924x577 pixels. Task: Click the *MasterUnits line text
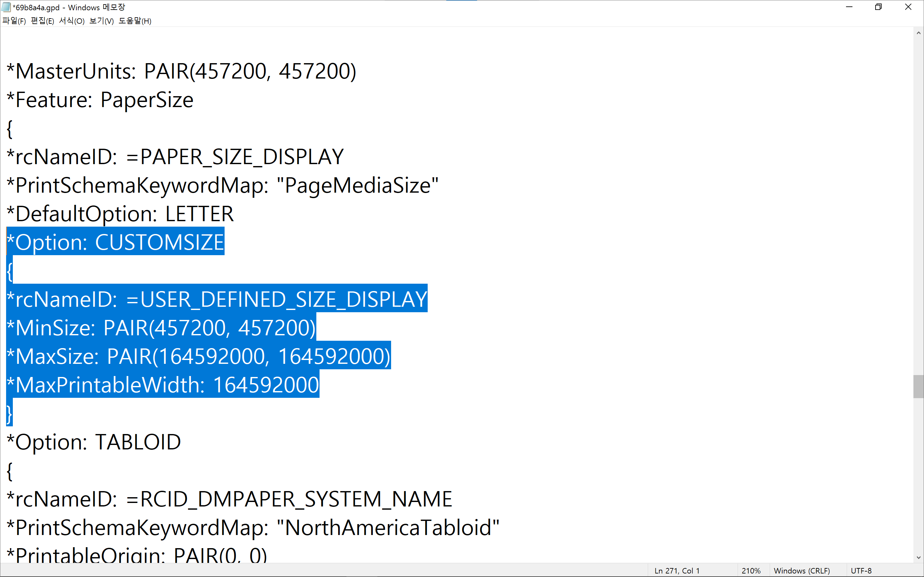182,71
